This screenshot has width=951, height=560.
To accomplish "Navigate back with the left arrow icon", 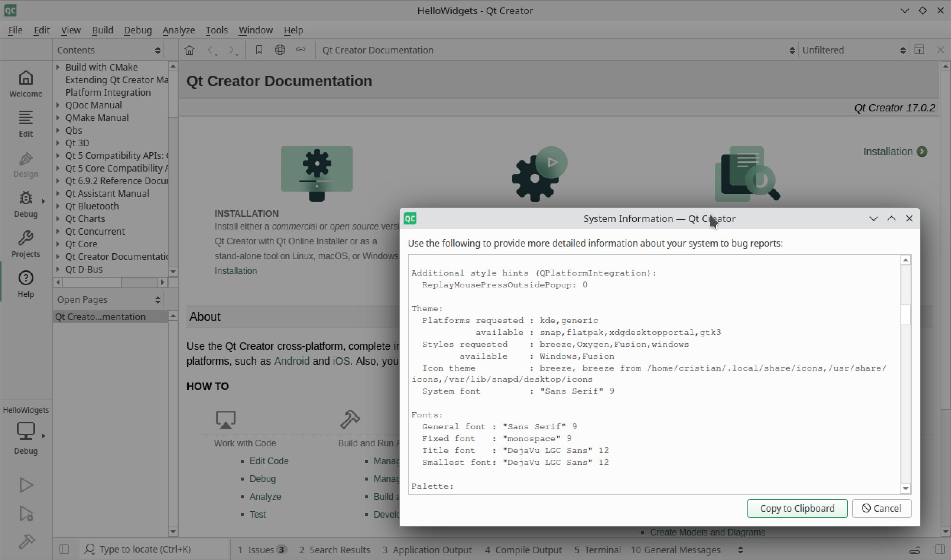I will [x=210, y=49].
